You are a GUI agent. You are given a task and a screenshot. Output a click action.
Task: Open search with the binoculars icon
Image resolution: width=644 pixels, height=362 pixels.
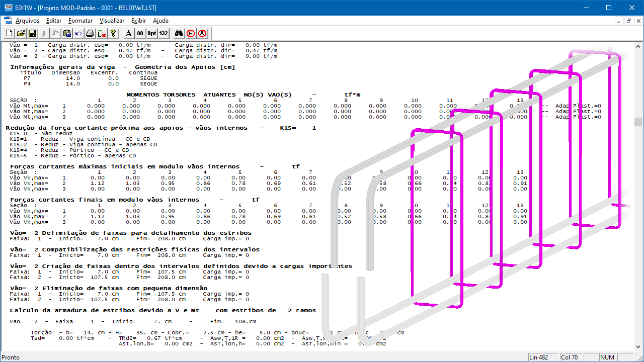[x=179, y=33]
